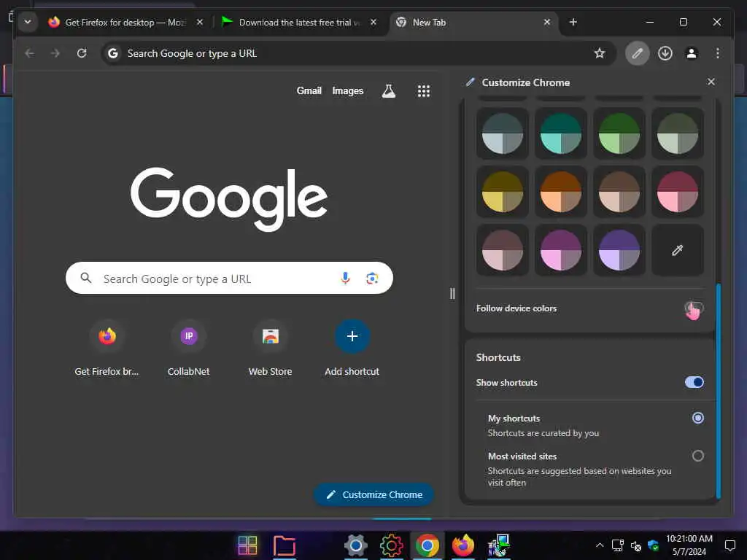Image resolution: width=747 pixels, height=560 pixels.
Task: Open the Windows Start menu
Action: pos(248,545)
